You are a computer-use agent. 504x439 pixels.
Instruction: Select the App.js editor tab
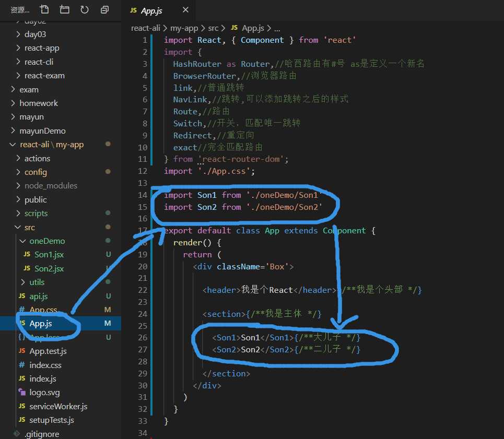pyautogui.click(x=158, y=10)
